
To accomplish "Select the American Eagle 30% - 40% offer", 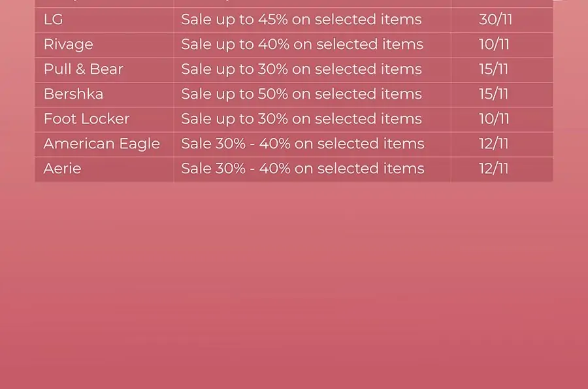I will [302, 144].
